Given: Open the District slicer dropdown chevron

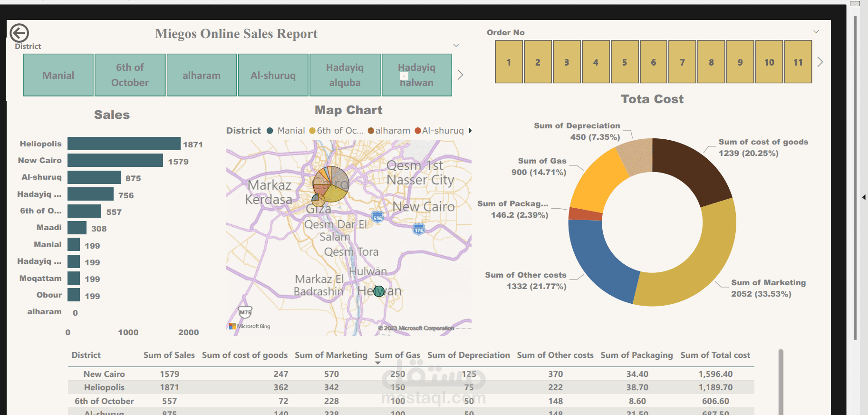Looking at the screenshot, I should pos(456,45).
